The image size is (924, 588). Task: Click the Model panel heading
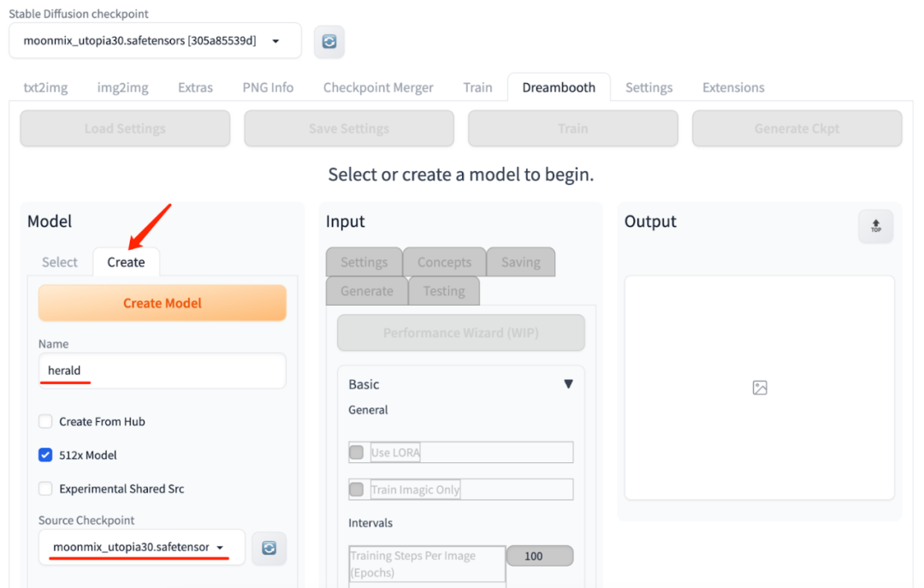click(x=50, y=221)
